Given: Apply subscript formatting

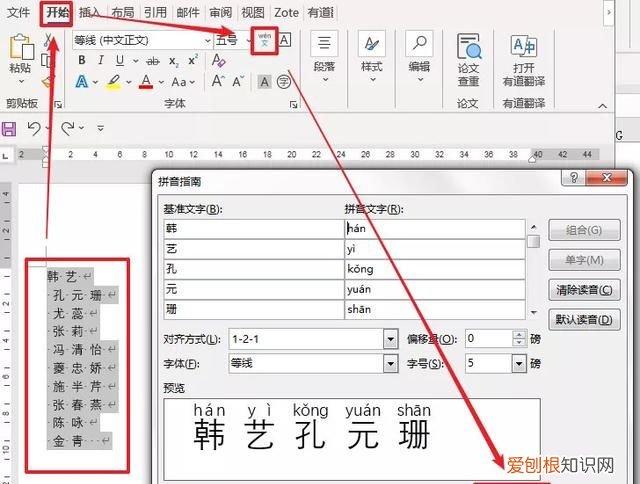Looking at the screenshot, I should tap(173, 61).
